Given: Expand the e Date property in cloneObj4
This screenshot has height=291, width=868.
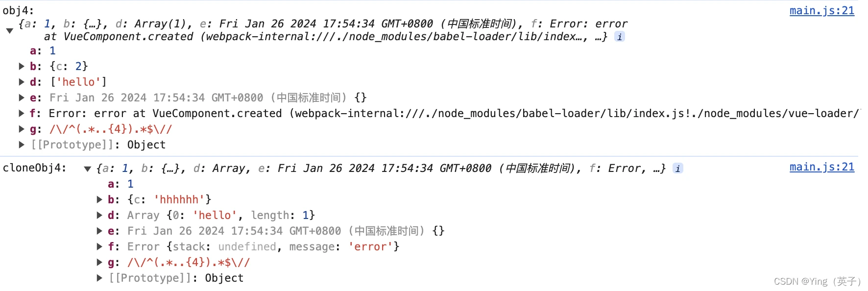Looking at the screenshot, I should coord(99,231).
